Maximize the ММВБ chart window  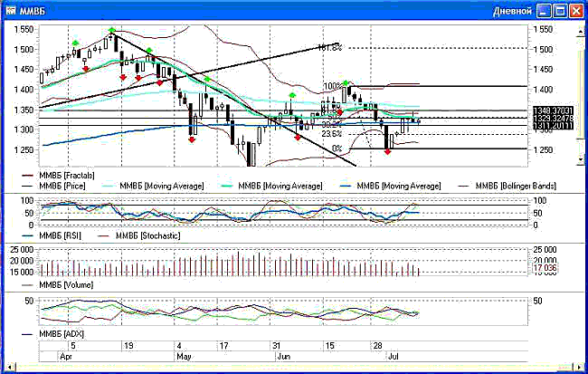[560, 11]
